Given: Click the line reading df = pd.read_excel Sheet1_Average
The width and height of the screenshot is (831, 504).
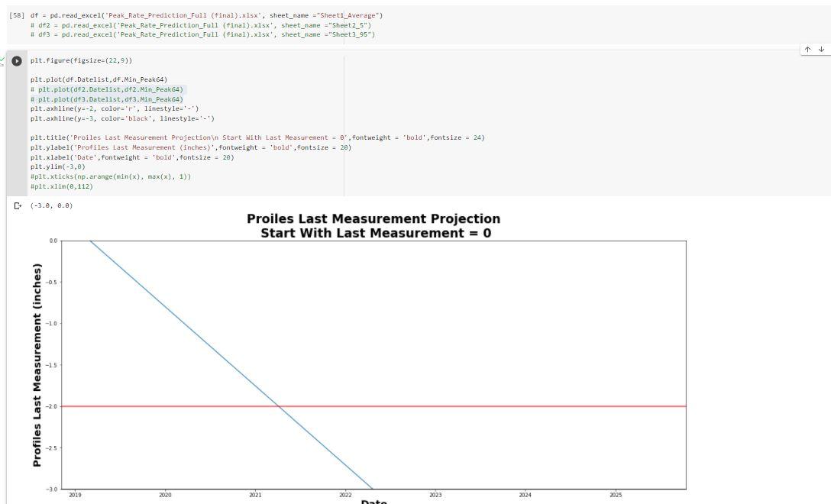Looking at the screenshot, I should [x=206, y=15].
